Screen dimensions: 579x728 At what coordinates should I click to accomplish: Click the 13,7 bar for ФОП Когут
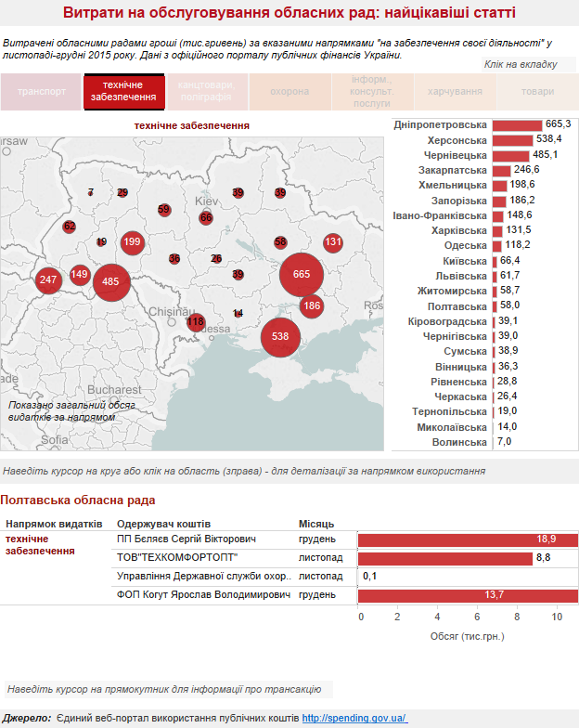click(468, 595)
